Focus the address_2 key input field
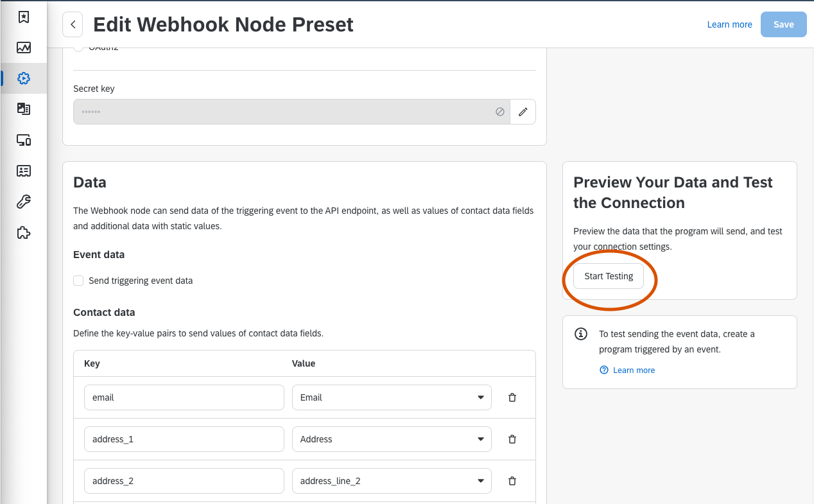The height and width of the screenshot is (504, 814). 184,481
